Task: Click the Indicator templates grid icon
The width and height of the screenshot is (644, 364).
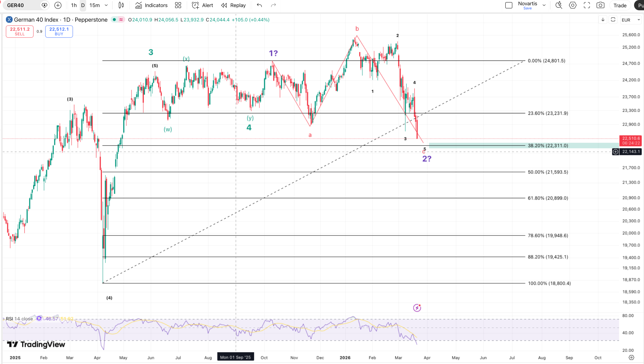Action: click(x=178, y=5)
